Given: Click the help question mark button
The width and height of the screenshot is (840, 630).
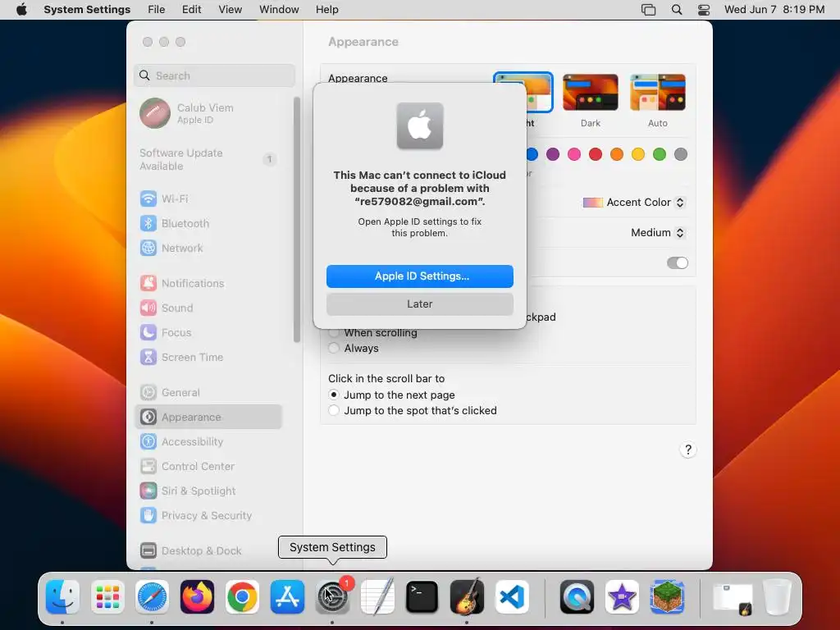Looking at the screenshot, I should [688, 450].
